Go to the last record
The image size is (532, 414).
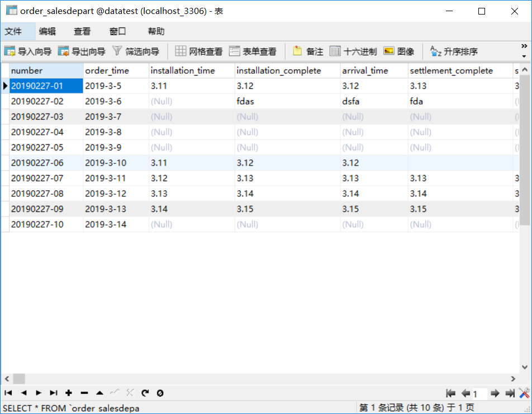(53, 393)
